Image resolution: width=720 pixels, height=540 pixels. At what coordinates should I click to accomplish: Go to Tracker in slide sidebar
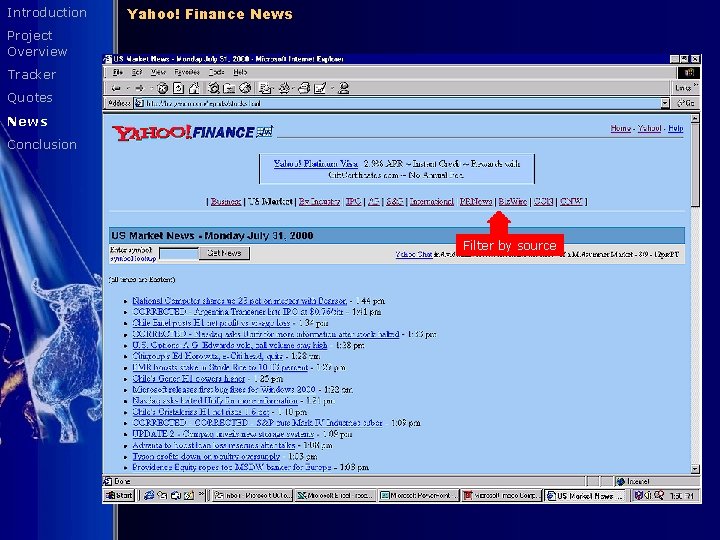point(32,74)
